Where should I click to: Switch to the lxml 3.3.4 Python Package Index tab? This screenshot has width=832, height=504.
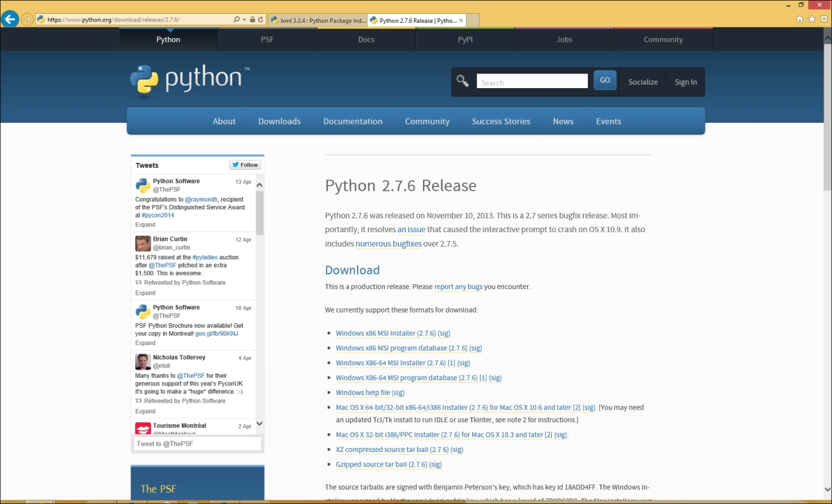pos(318,20)
